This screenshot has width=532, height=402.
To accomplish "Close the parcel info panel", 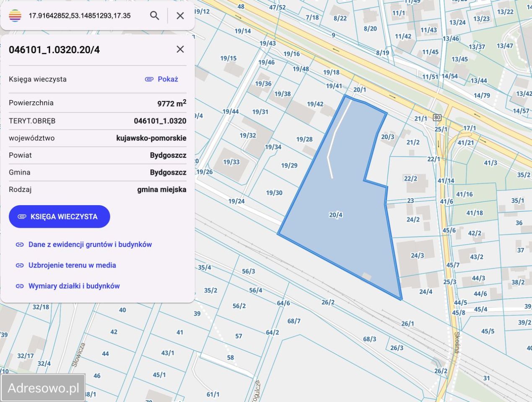I will [x=180, y=49].
